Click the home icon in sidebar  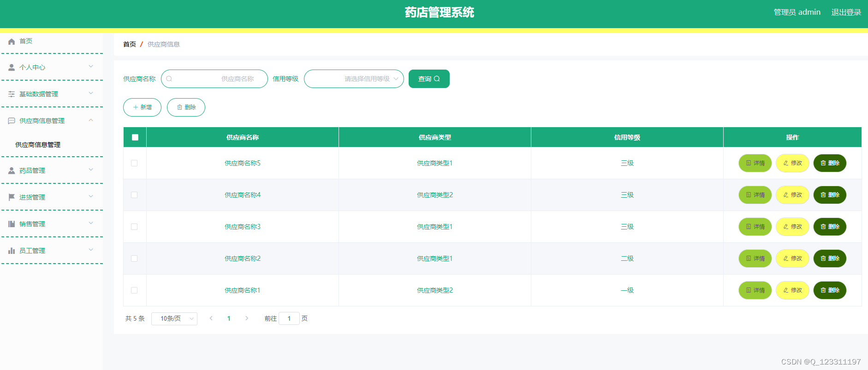tap(12, 41)
